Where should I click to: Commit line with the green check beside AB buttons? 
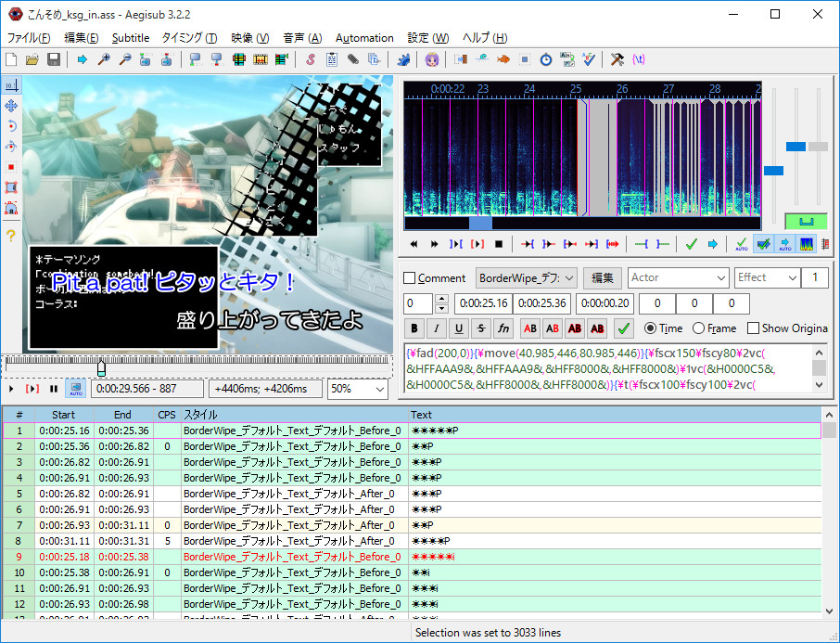(x=624, y=328)
